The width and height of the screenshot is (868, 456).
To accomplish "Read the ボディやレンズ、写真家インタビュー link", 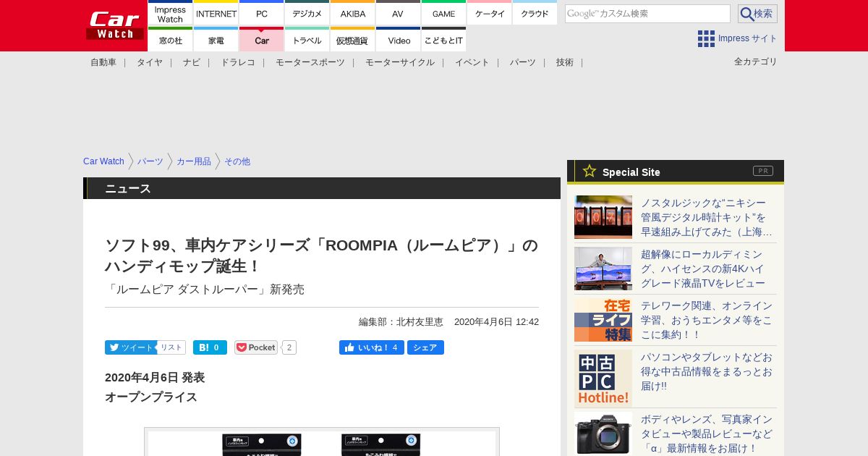I will 707,434.
